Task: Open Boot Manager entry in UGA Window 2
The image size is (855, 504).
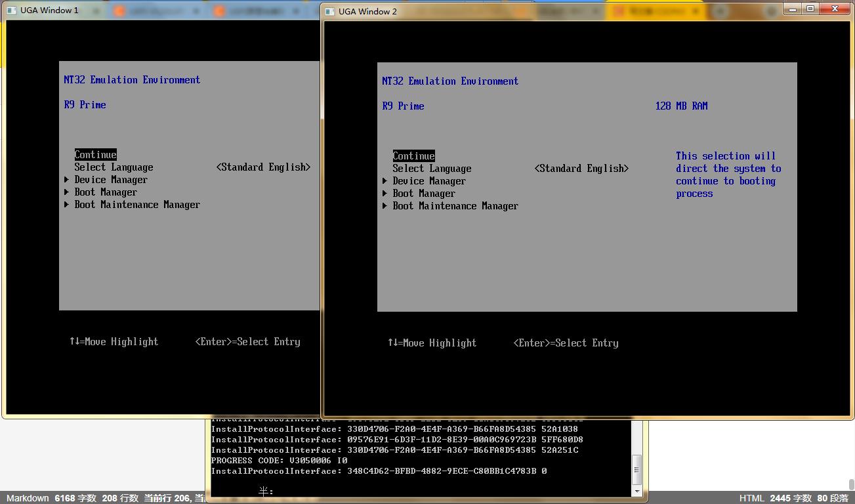Action: (x=424, y=194)
